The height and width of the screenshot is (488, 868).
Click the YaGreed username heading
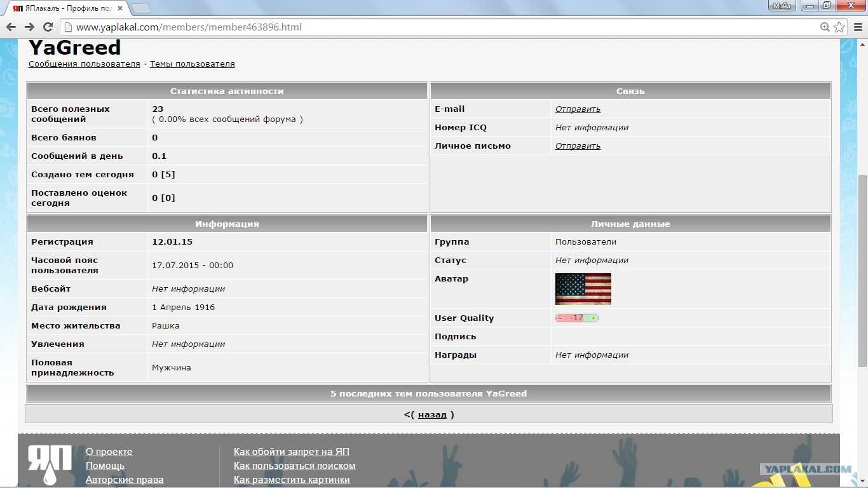click(x=75, y=48)
